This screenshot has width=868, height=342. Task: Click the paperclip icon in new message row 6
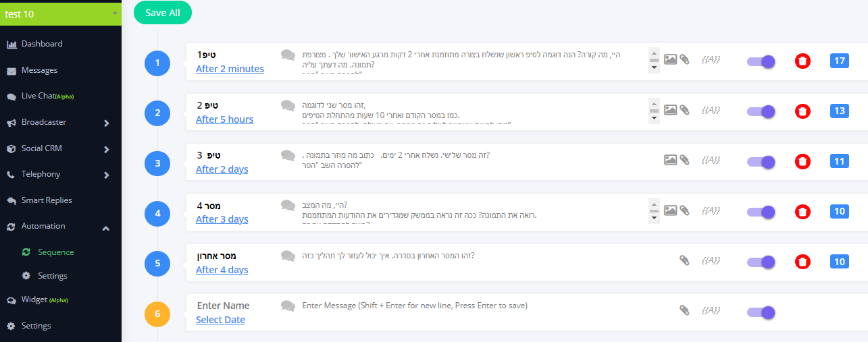(x=684, y=310)
